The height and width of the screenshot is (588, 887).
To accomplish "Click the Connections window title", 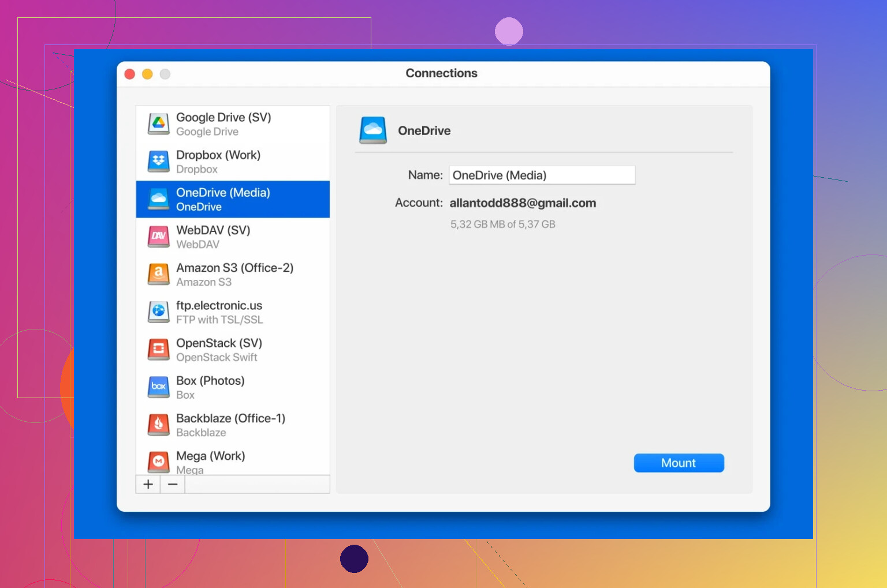I will coord(441,73).
